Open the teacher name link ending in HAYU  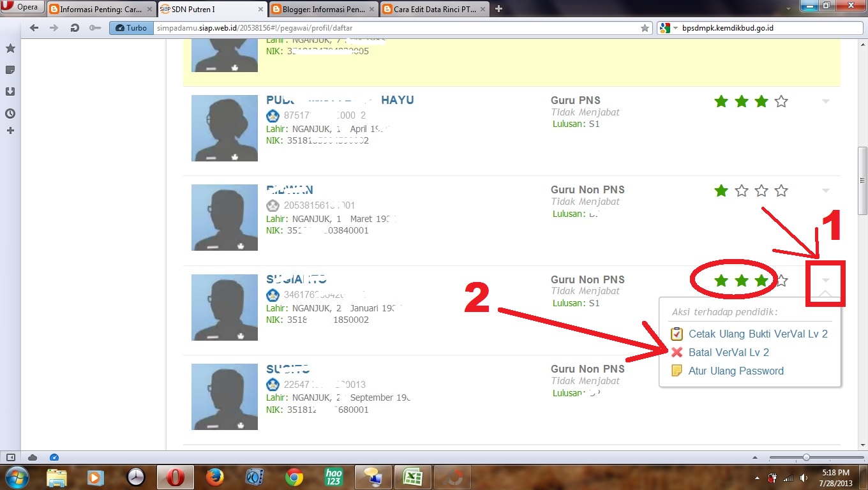(x=340, y=100)
